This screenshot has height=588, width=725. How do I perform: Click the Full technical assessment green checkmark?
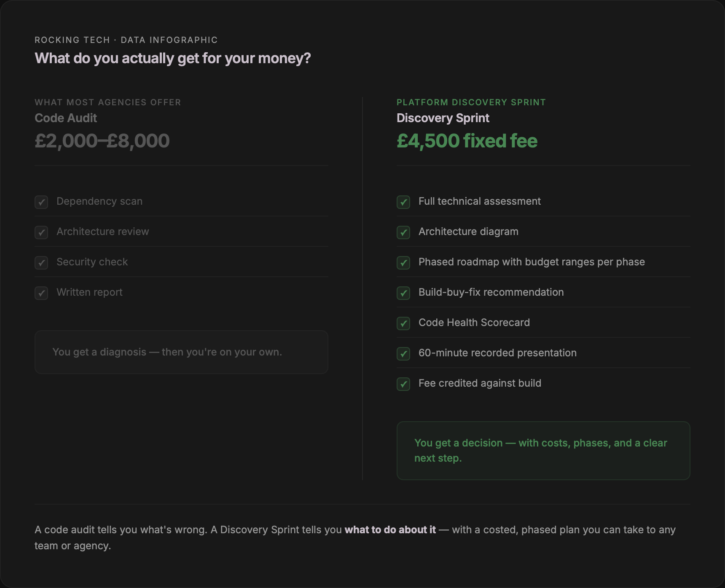coord(403,202)
